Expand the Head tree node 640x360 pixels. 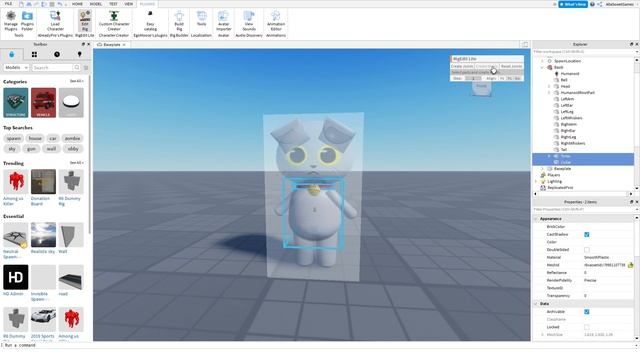pyautogui.click(x=549, y=87)
